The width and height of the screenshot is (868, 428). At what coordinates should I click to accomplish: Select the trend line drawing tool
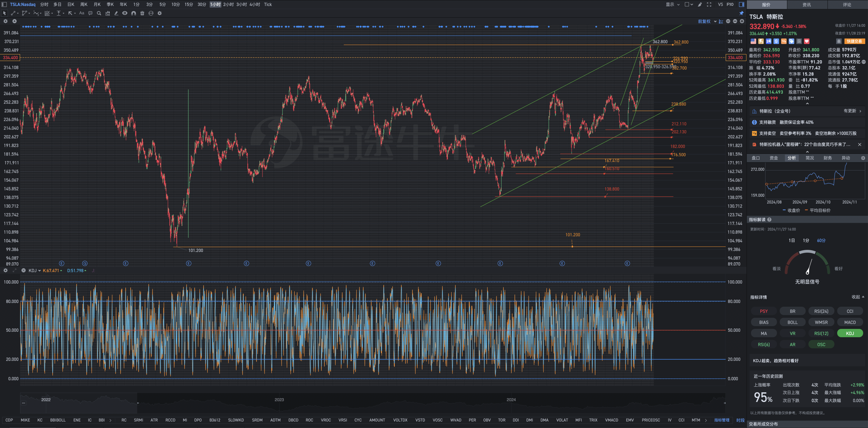13,13
